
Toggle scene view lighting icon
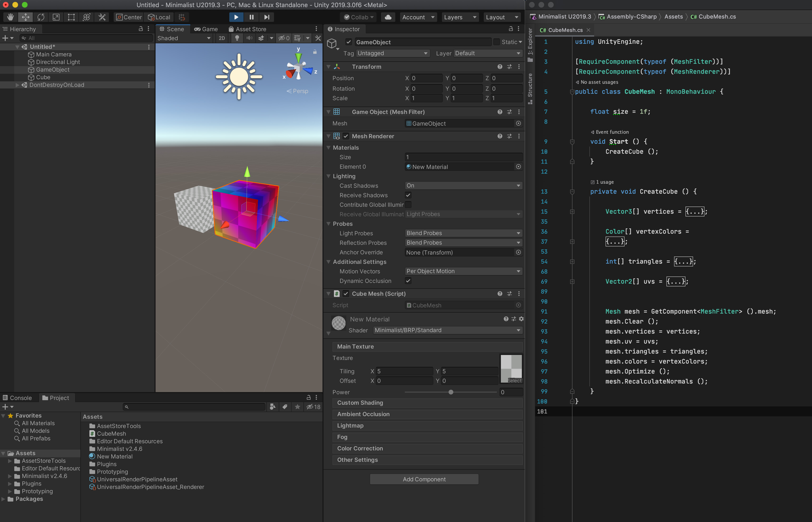(237, 38)
